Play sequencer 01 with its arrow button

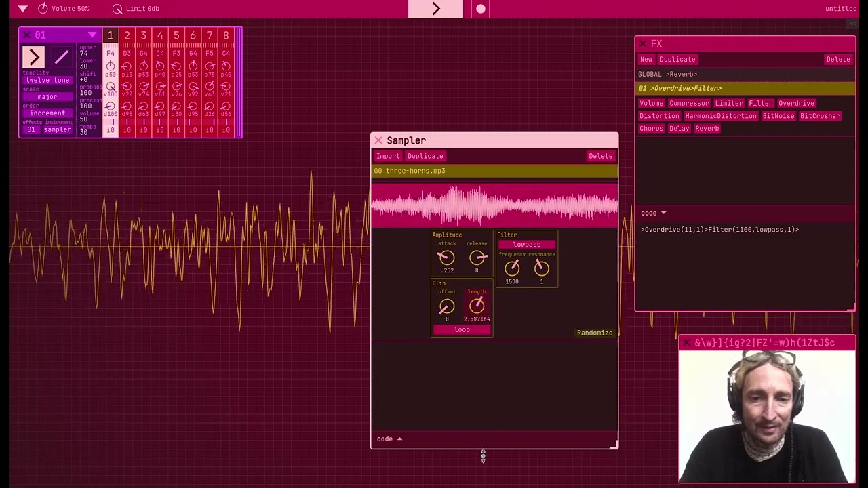coord(33,57)
